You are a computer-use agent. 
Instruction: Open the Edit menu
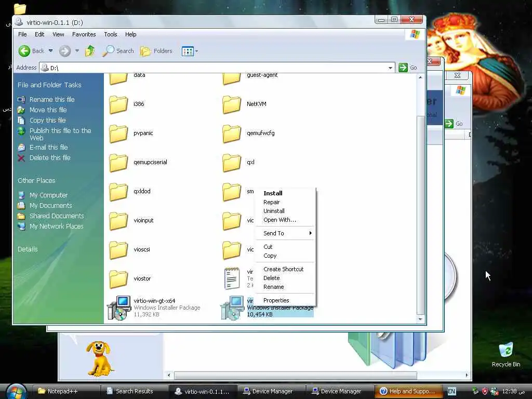click(39, 34)
